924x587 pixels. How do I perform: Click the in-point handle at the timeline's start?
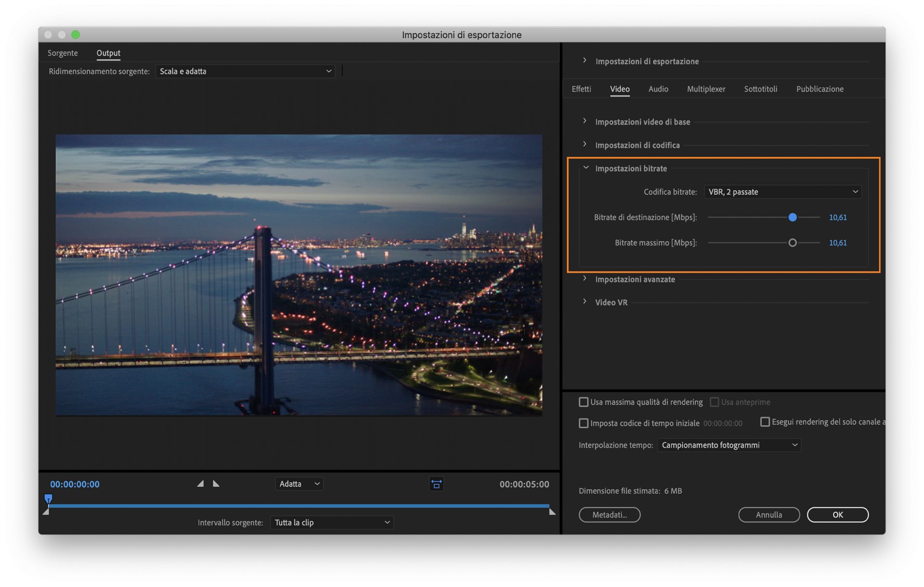tap(46, 512)
